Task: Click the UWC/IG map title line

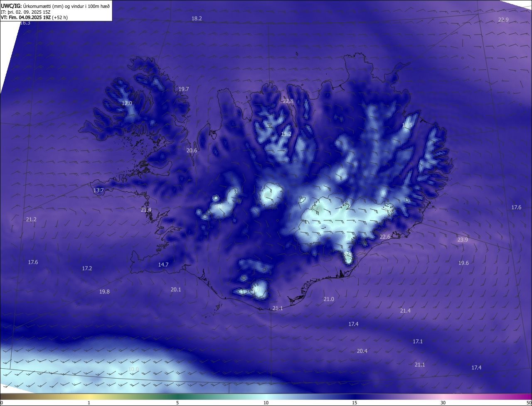Action: (x=55, y=7)
